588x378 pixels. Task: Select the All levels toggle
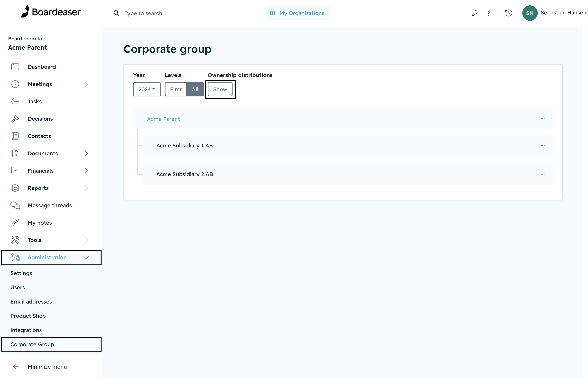point(195,89)
